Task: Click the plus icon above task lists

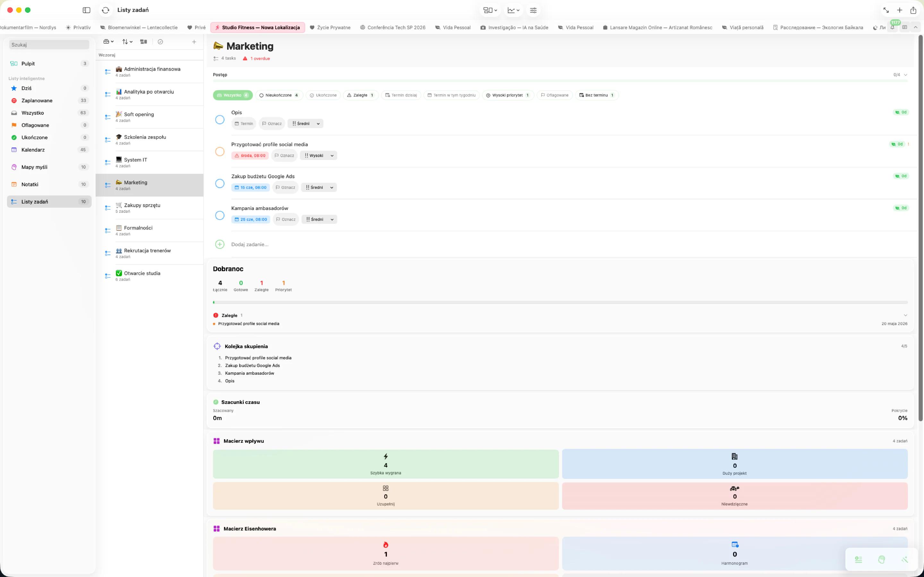Action: point(194,42)
